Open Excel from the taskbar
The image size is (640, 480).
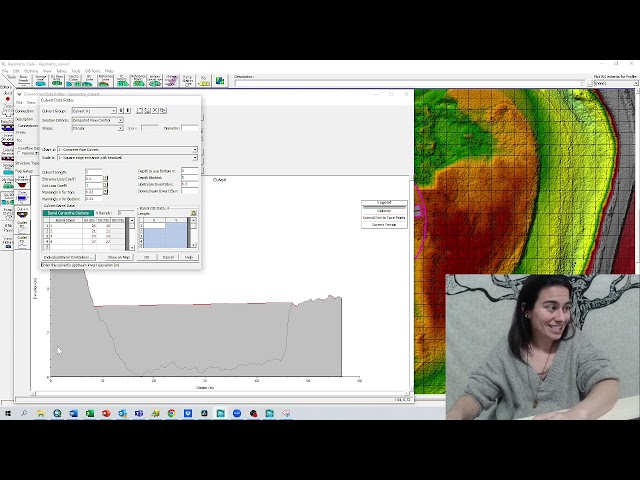click(90, 413)
